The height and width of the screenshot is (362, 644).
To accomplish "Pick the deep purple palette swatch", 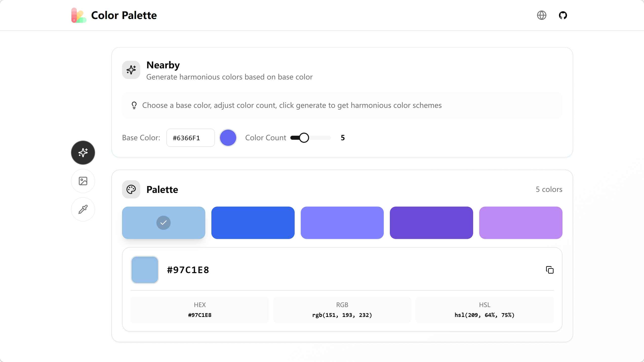I will [431, 223].
